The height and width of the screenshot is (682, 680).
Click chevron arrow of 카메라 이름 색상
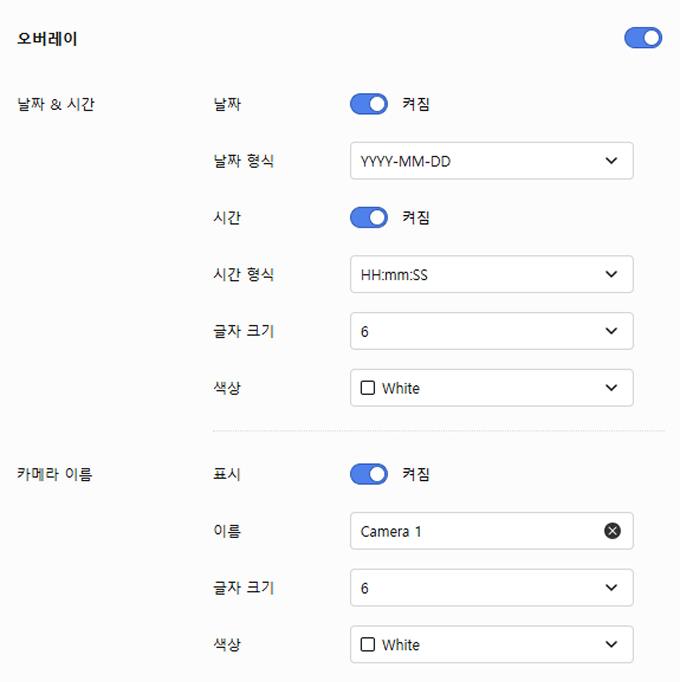pos(612,645)
